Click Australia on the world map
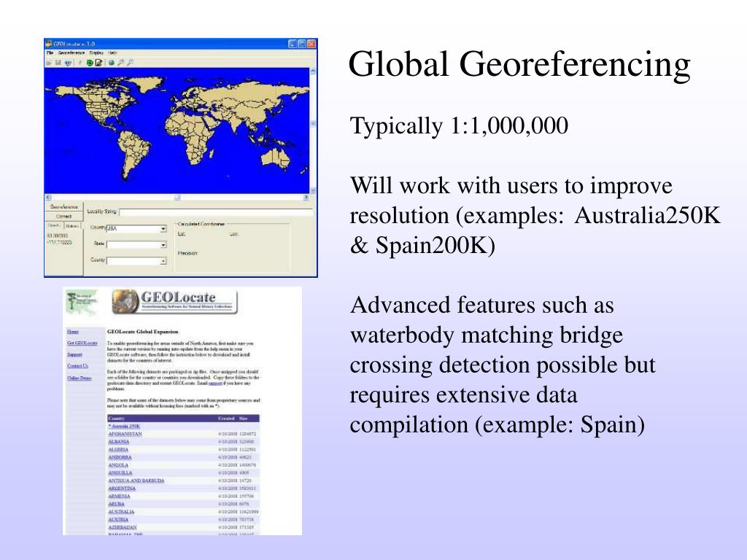Image resolution: width=747 pixels, height=560 pixels. coord(275,158)
